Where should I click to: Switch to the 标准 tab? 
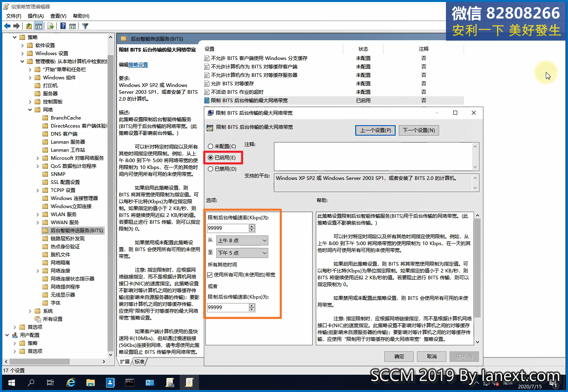pos(140,362)
